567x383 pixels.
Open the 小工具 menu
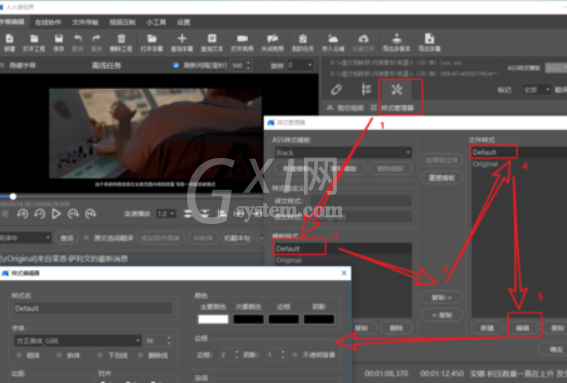point(156,22)
